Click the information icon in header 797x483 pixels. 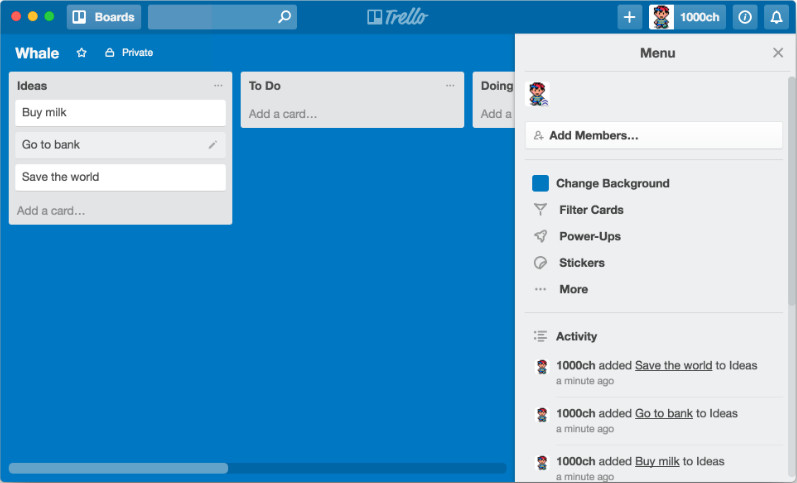point(745,17)
